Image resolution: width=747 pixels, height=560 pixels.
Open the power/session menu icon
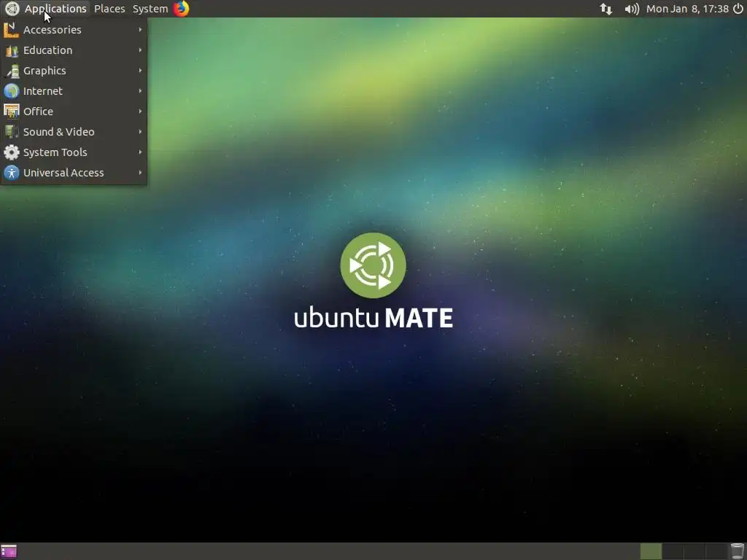[x=738, y=9]
